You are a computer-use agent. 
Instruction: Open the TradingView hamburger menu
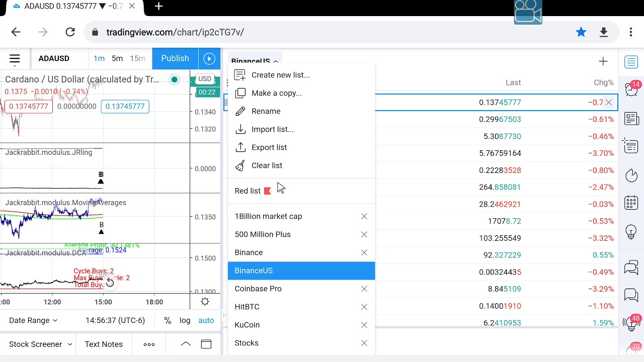pos(15,59)
